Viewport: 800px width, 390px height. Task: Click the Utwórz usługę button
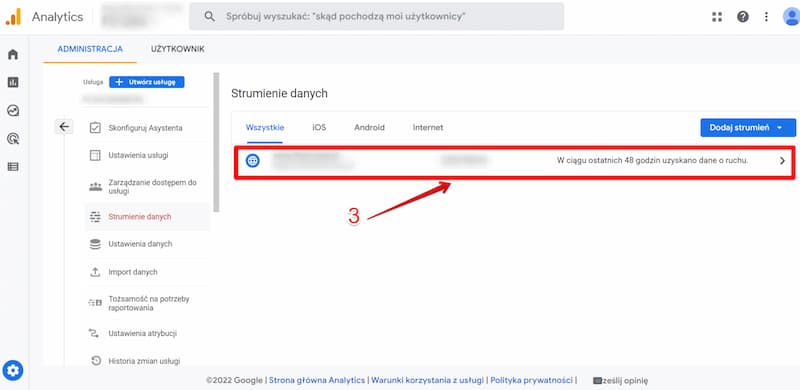[146, 82]
